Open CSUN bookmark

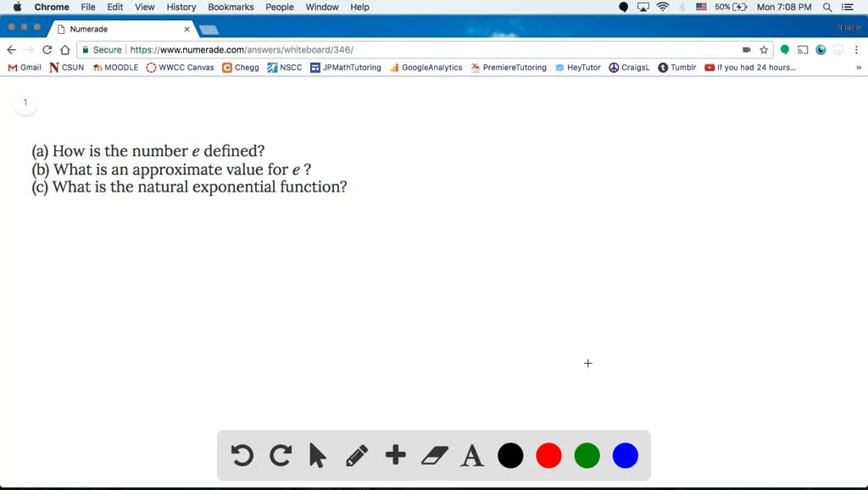click(x=66, y=68)
